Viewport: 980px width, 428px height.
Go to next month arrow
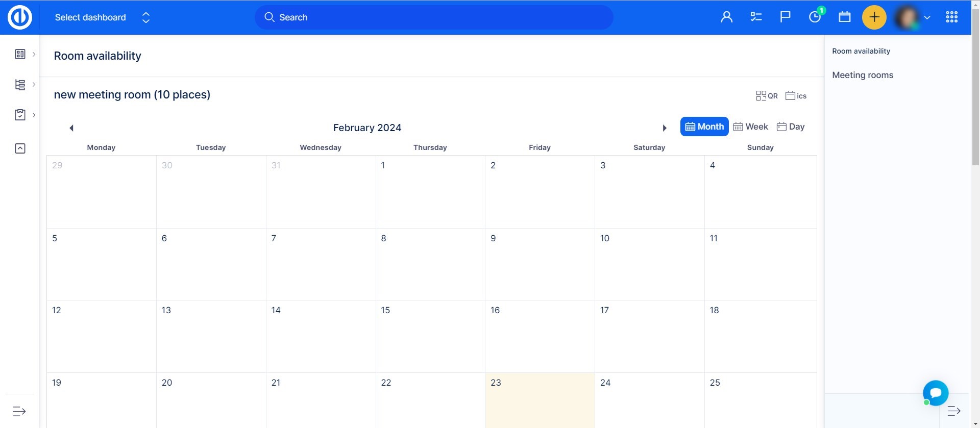664,128
